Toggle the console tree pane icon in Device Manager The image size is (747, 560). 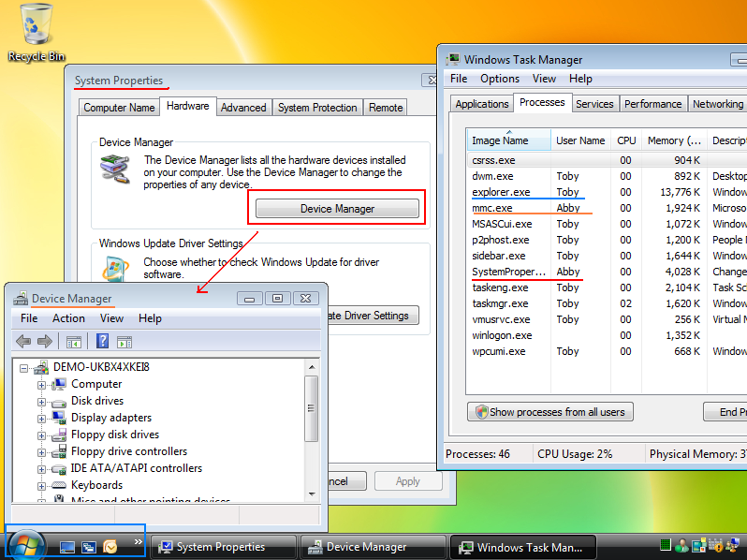[74, 342]
